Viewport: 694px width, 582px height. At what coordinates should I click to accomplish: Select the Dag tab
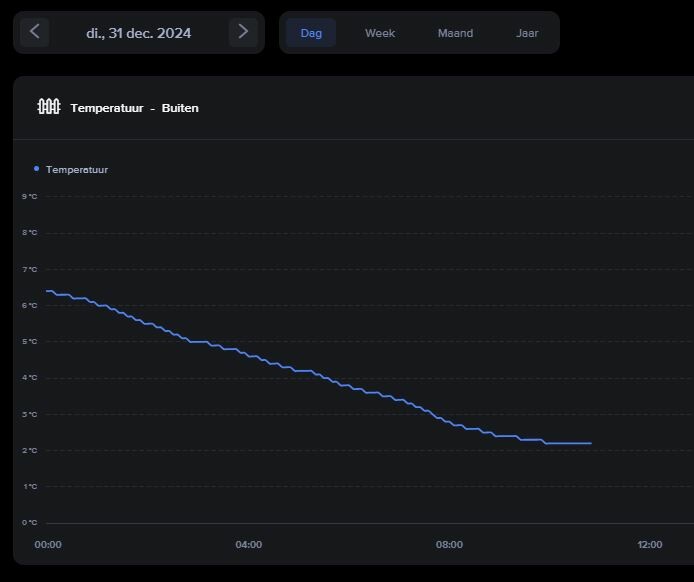311,33
